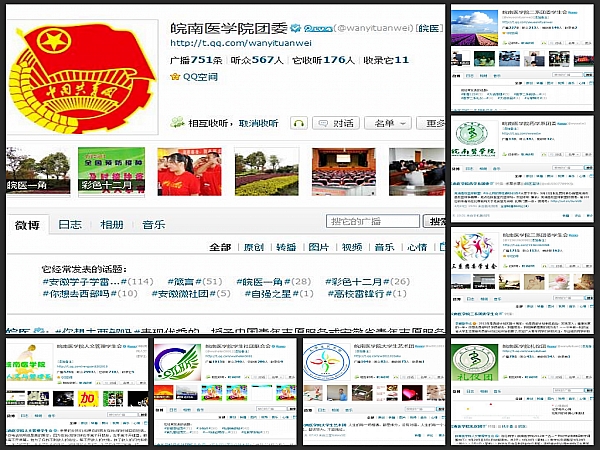
Task: Click the 更多 button
Action: pos(431,123)
